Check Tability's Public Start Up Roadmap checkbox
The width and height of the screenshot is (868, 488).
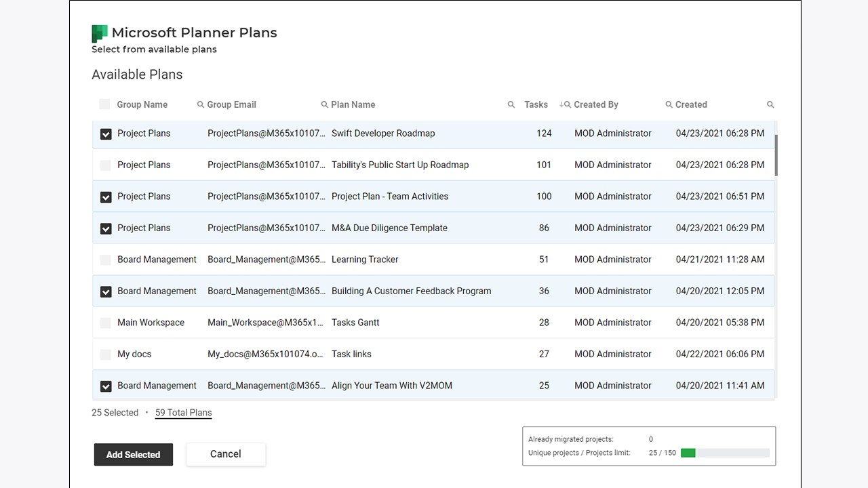[106, 165]
